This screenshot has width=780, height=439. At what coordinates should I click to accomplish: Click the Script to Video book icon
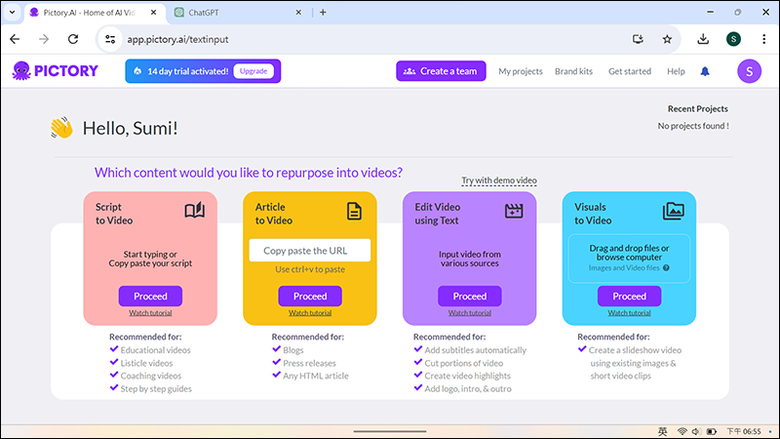coord(195,210)
